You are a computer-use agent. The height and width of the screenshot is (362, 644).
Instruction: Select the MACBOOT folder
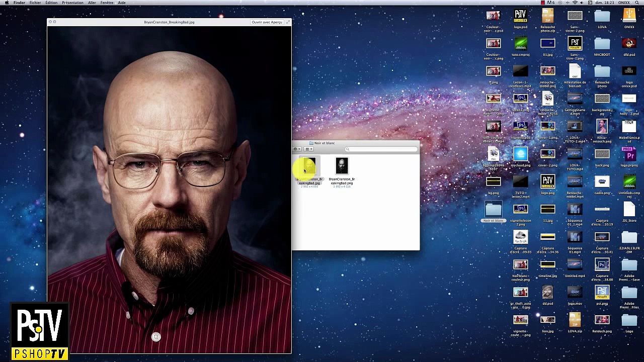tap(602, 44)
